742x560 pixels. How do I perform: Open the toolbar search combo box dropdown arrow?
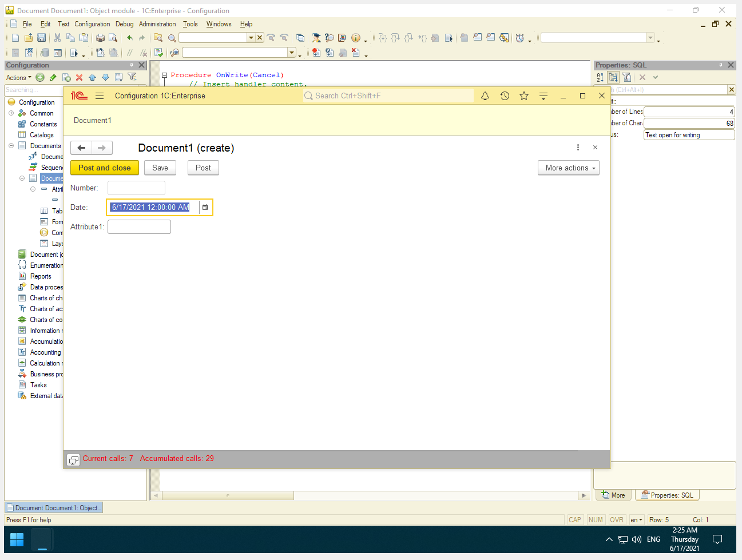[x=251, y=38]
